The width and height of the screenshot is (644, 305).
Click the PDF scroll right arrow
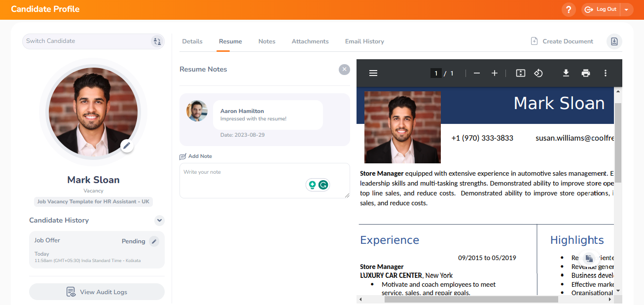click(610, 299)
